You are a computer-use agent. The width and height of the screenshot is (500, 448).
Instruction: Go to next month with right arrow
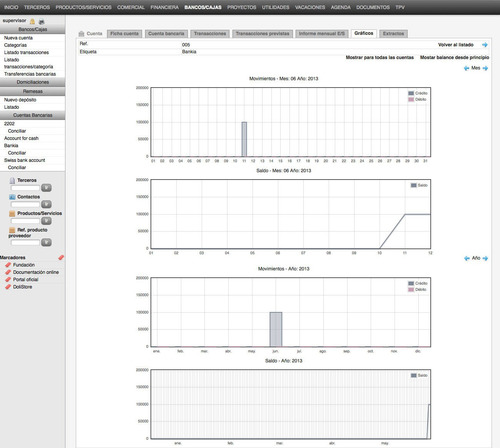(x=485, y=68)
